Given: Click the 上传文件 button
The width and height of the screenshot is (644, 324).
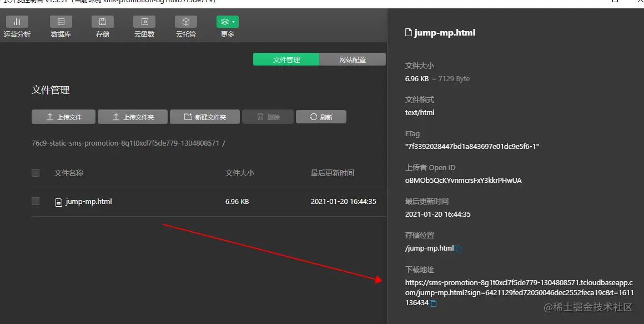Looking at the screenshot, I should pos(64,117).
